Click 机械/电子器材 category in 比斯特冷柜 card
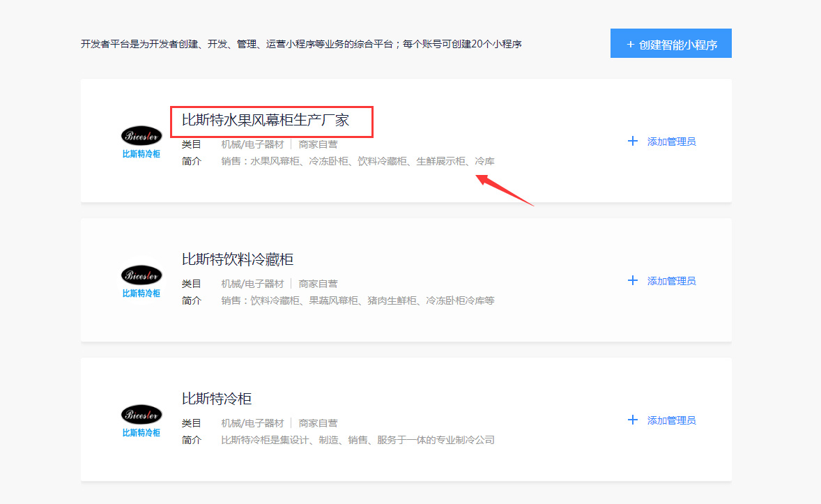The width and height of the screenshot is (821, 504). 252,423
